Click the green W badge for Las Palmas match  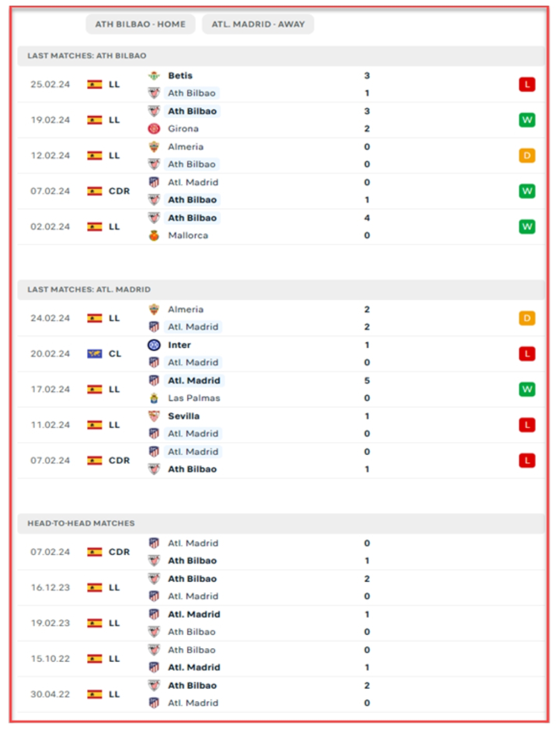[527, 389]
